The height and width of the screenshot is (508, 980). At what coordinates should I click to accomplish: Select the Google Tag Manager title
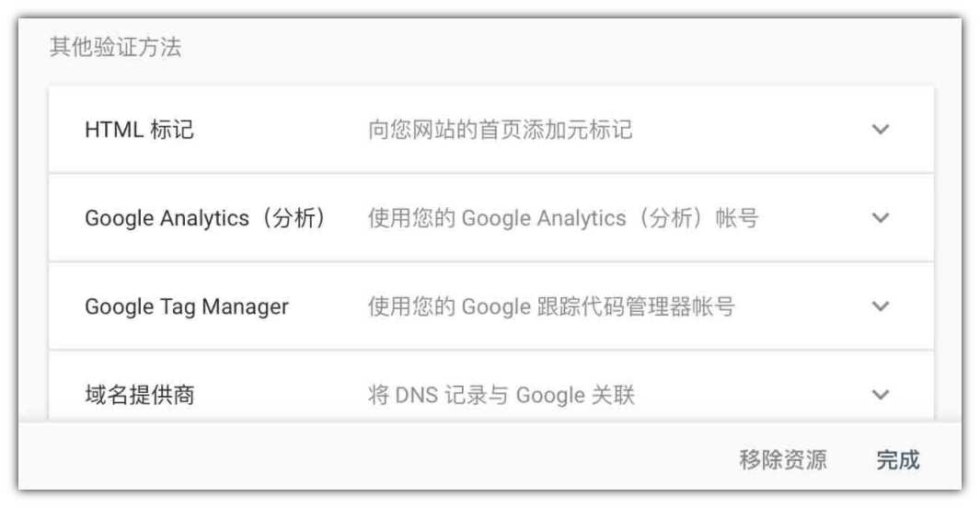tap(186, 306)
